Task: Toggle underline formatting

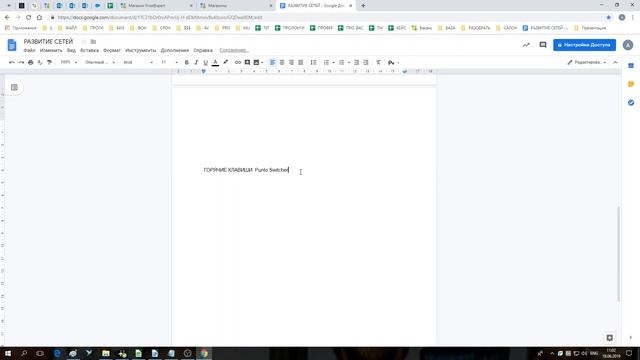Action: (205, 62)
